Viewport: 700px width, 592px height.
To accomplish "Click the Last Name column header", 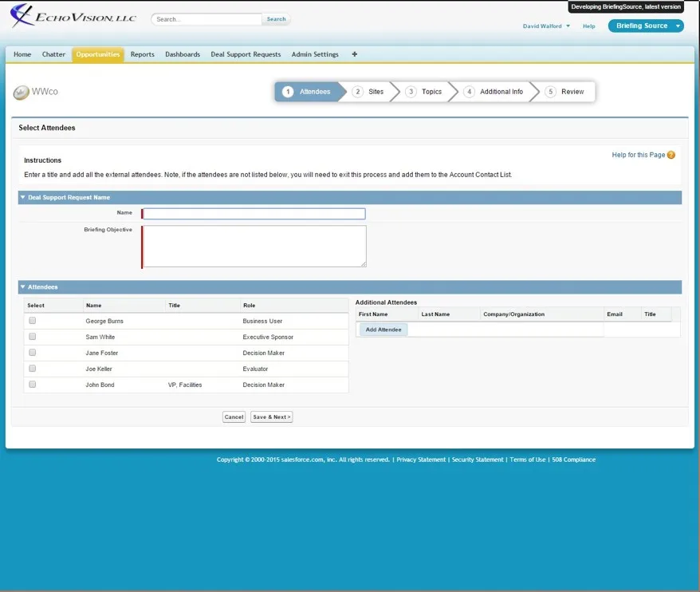I will click(435, 314).
